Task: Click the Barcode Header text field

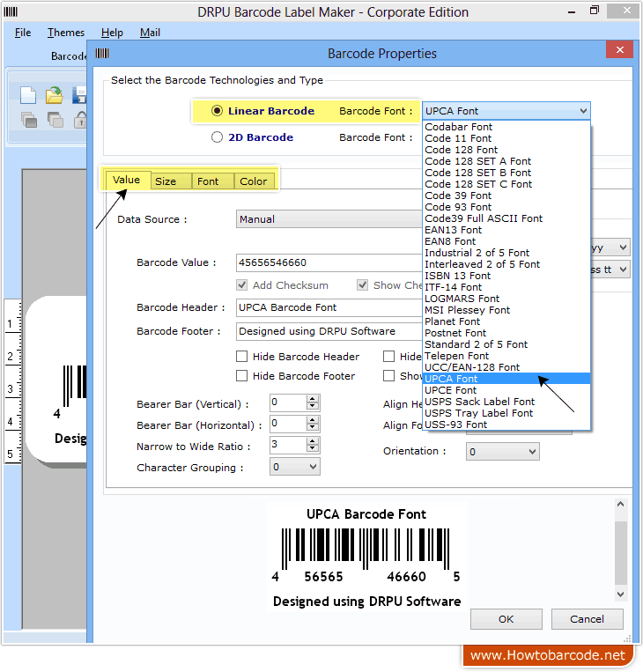Action: tap(329, 307)
